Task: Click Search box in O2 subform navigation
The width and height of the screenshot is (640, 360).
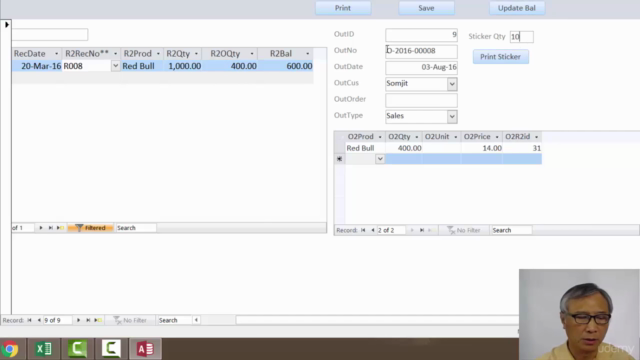Action: pos(511,230)
